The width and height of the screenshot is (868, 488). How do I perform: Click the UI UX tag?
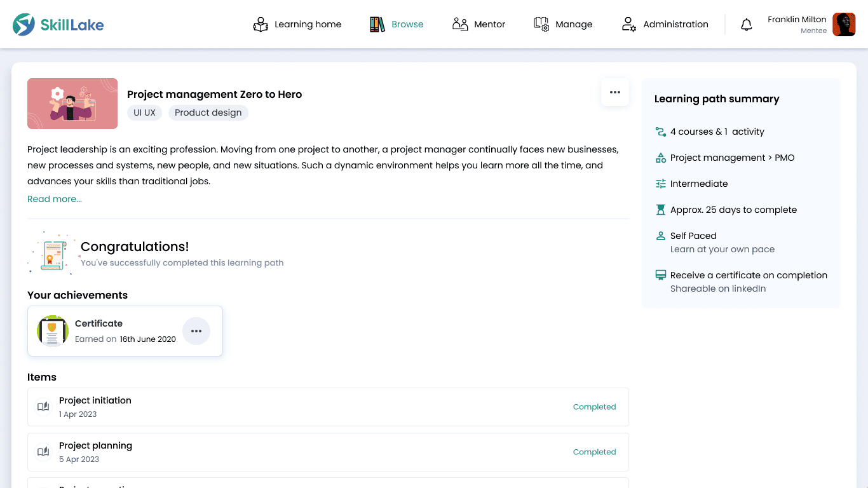pyautogui.click(x=145, y=112)
